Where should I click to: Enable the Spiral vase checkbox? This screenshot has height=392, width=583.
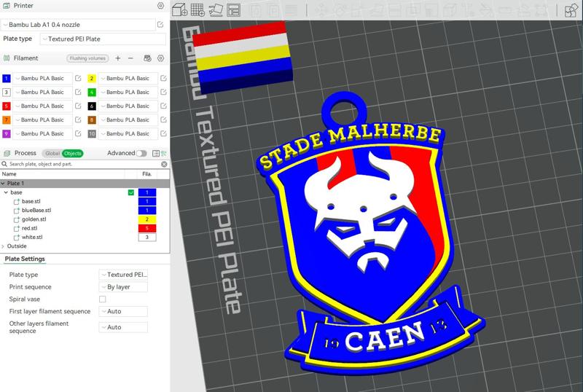coord(102,299)
